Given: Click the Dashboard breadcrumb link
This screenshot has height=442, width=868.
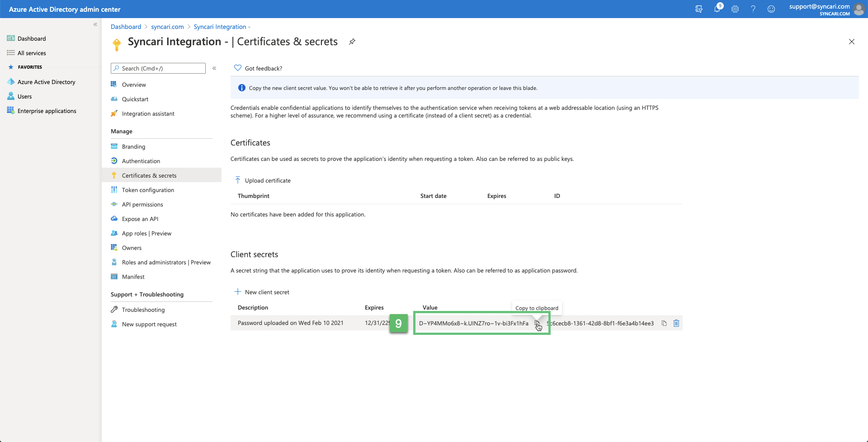Looking at the screenshot, I should click(126, 27).
